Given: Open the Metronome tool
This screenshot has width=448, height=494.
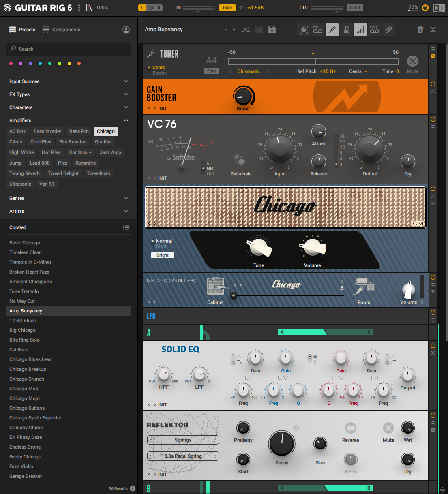Looking at the screenshot, I should pyautogui.click(x=346, y=30).
